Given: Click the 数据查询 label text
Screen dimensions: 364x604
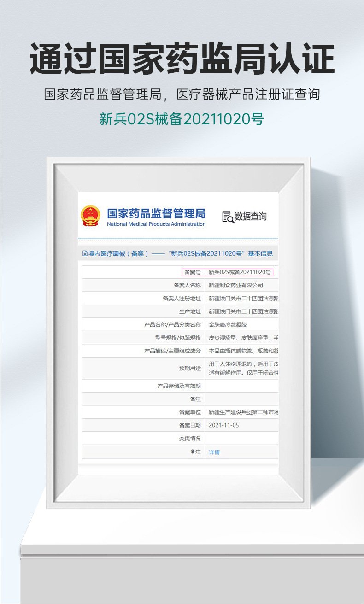Looking at the screenshot, I should click(251, 216).
